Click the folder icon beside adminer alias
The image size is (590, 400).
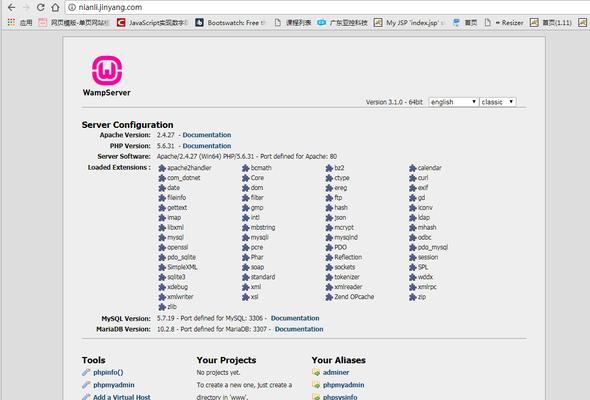316,372
